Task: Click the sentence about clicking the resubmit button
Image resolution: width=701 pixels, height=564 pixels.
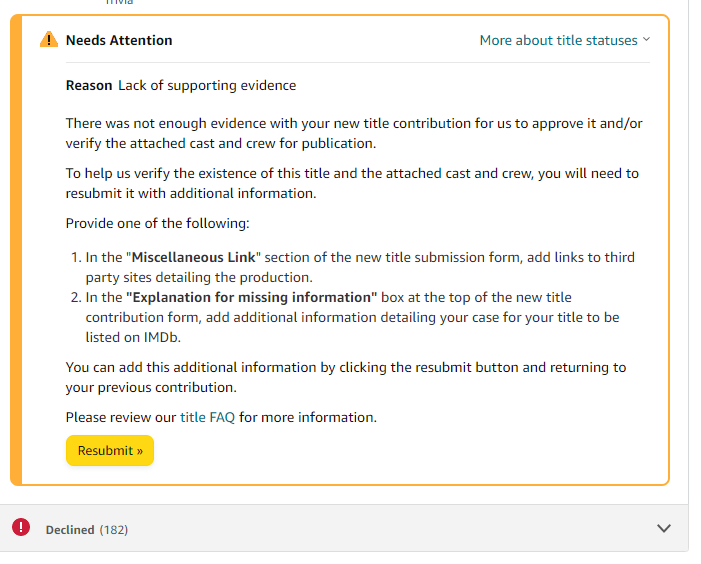Action: 345,377
